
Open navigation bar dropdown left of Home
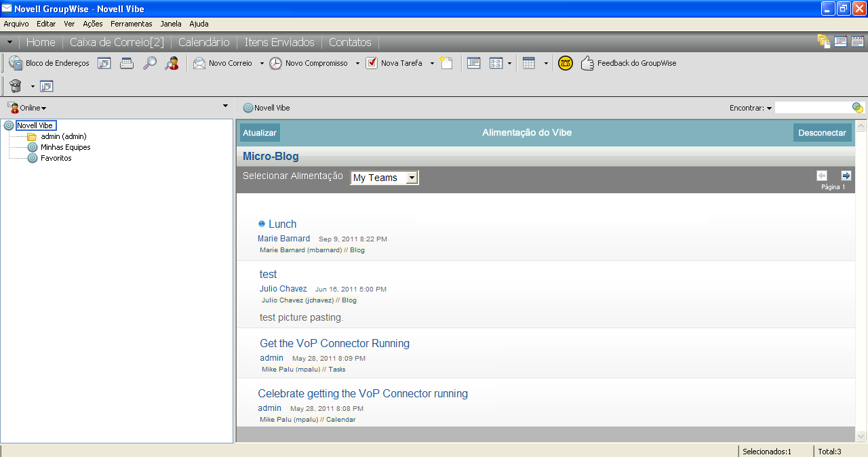pyautogui.click(x=9, y=42)
